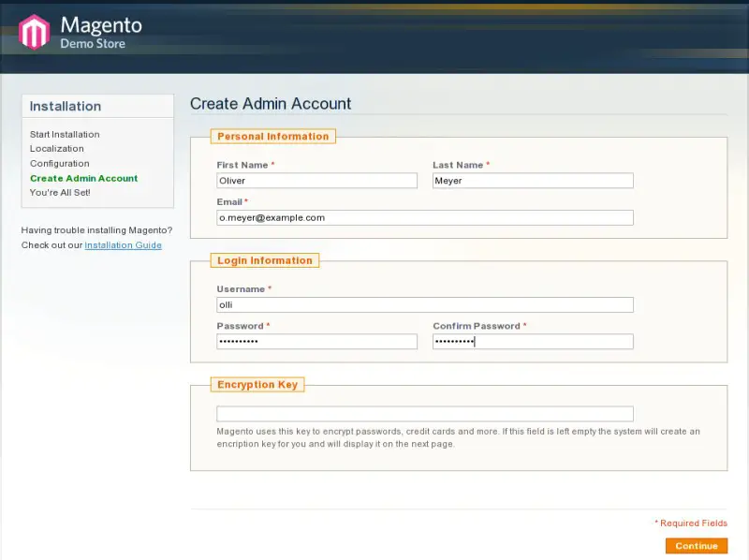
Task: Focus the Password input field
Action: pyautogui.click(x=316, y=341)
